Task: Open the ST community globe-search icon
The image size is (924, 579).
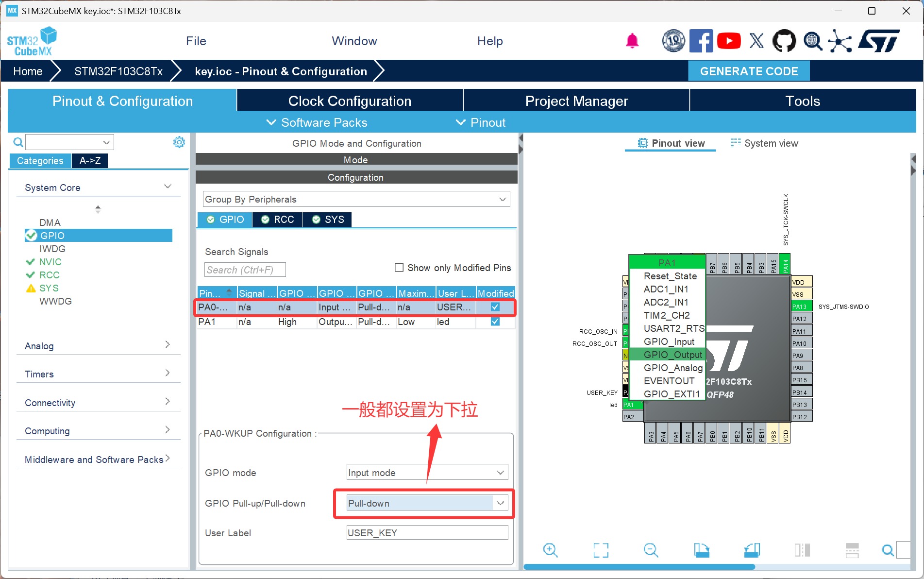Action: pos(812,41)
